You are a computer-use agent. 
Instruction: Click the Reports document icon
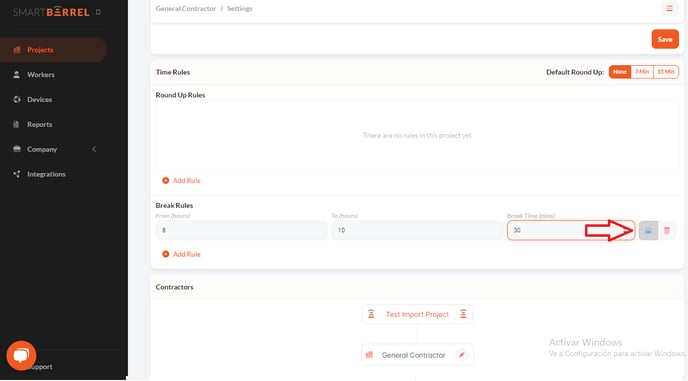coord(16,125)
